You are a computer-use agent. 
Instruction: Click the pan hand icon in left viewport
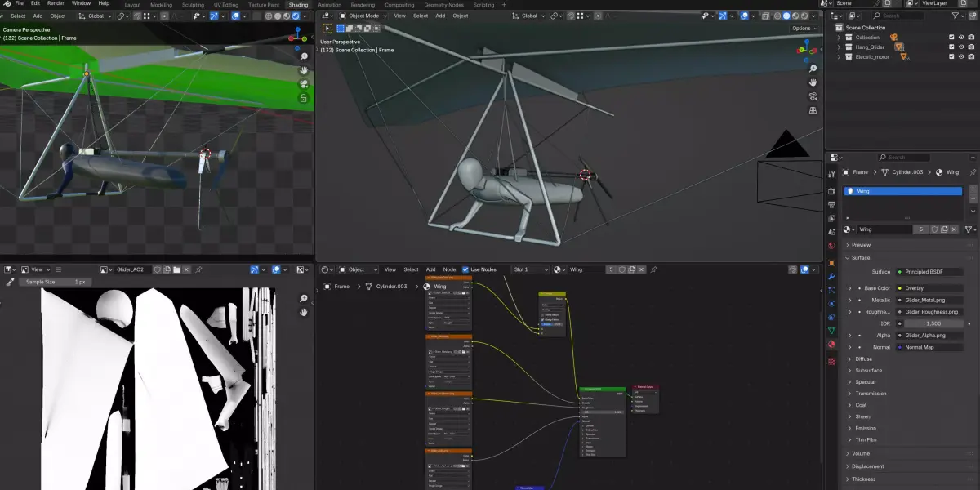[303, 71]
